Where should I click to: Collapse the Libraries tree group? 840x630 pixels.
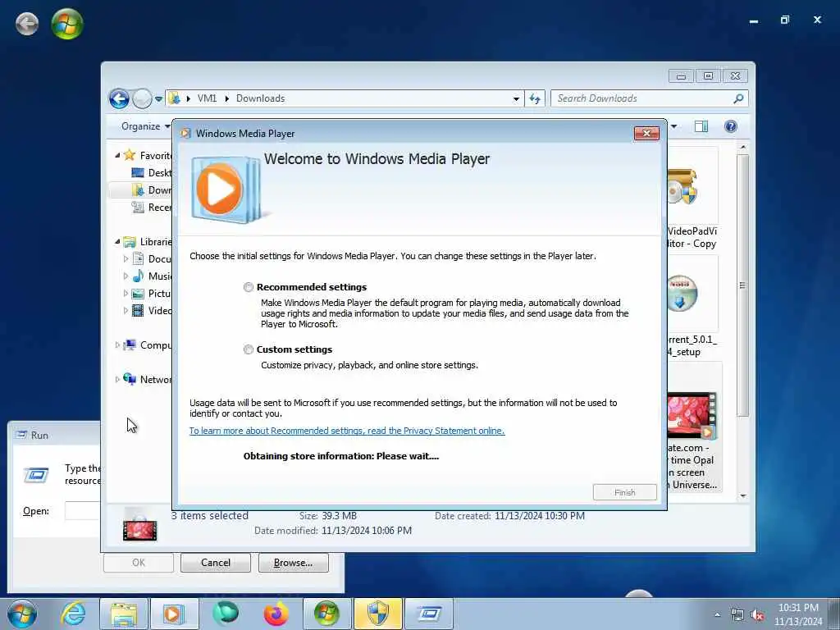coord(117,242)
